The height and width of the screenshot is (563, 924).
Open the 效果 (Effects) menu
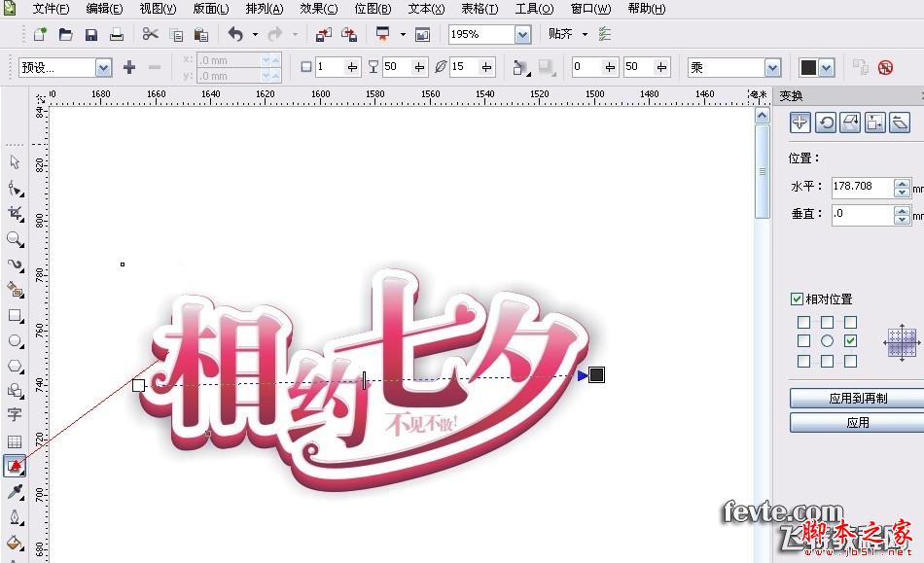click(318, 9)
